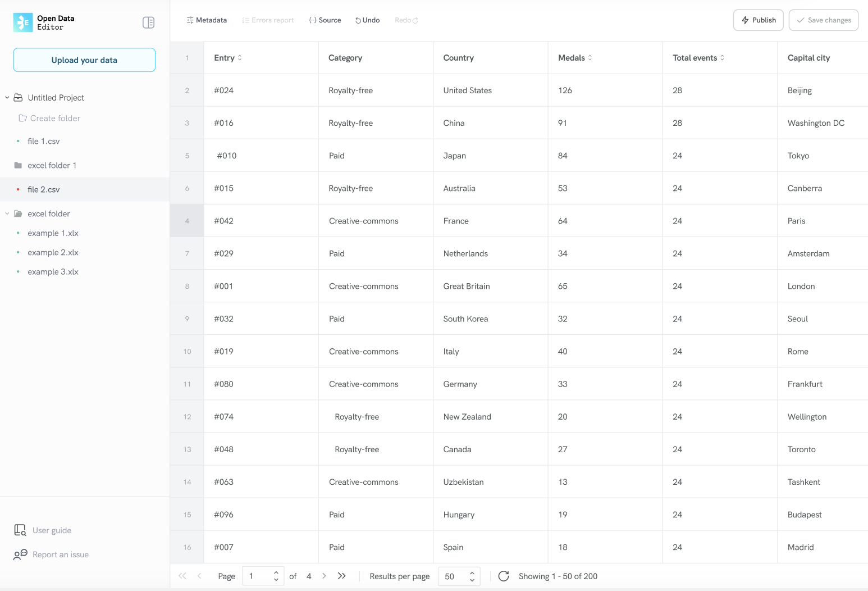Publish the current dataset

point(758,20)
